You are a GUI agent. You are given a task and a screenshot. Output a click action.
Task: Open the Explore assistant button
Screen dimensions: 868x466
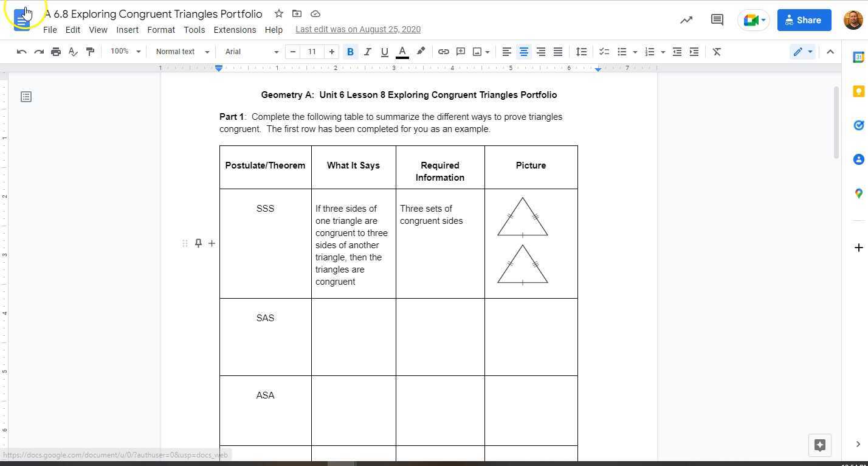click(x=819, y=445)
